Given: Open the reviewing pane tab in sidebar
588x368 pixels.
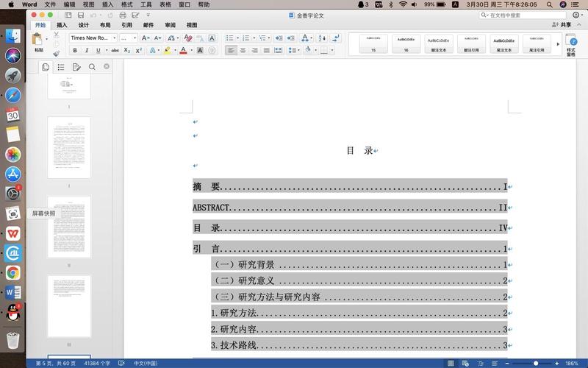Looking at the screenshot, I should coord(76,67).
